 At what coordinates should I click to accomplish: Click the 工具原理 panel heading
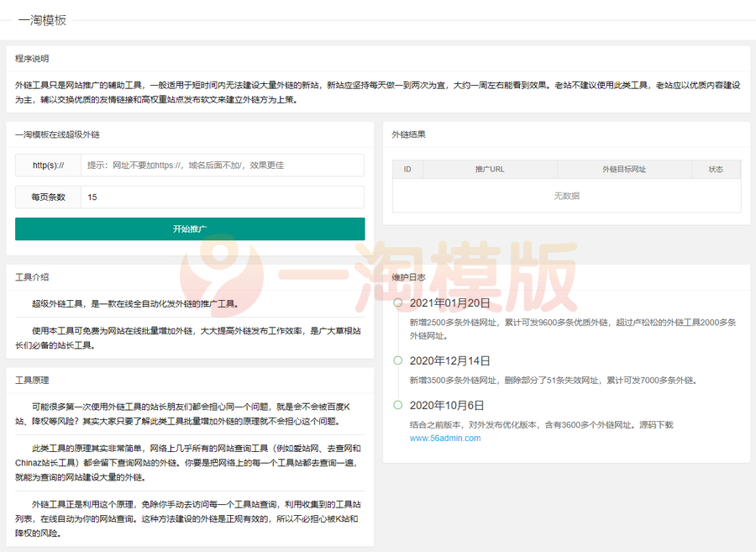32,381
